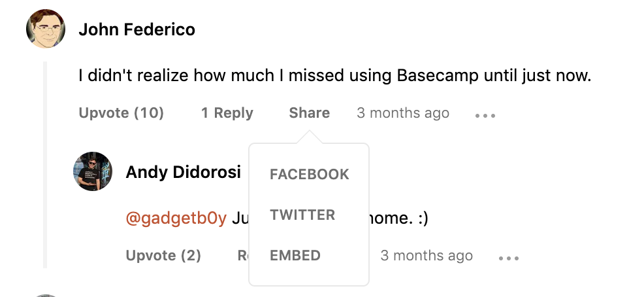
Task: Toggle the Share dropdown on John's comment
Action: [309, 113]
